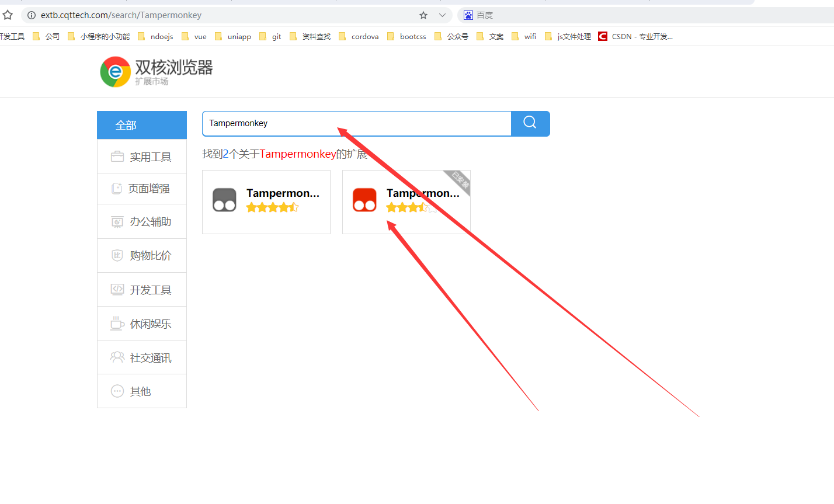Click the shield icon beside 购物比价
This screenshot has height=504, width=834.
pyautogui.click(x=117, y=255)
